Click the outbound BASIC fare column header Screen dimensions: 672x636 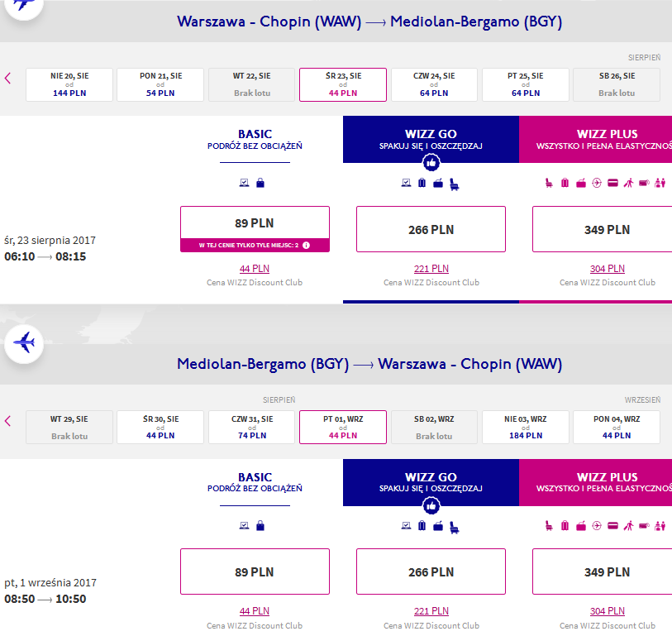point(255,140)
